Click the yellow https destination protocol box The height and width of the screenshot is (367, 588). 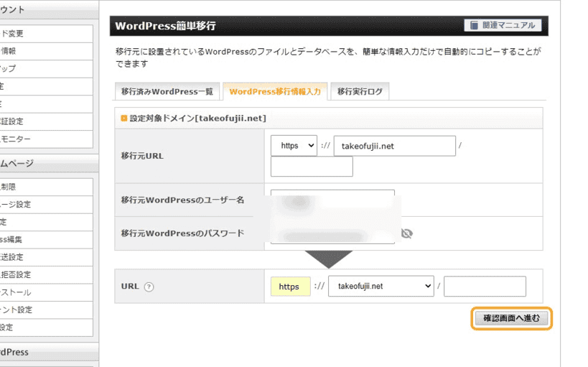pos(290,287)
